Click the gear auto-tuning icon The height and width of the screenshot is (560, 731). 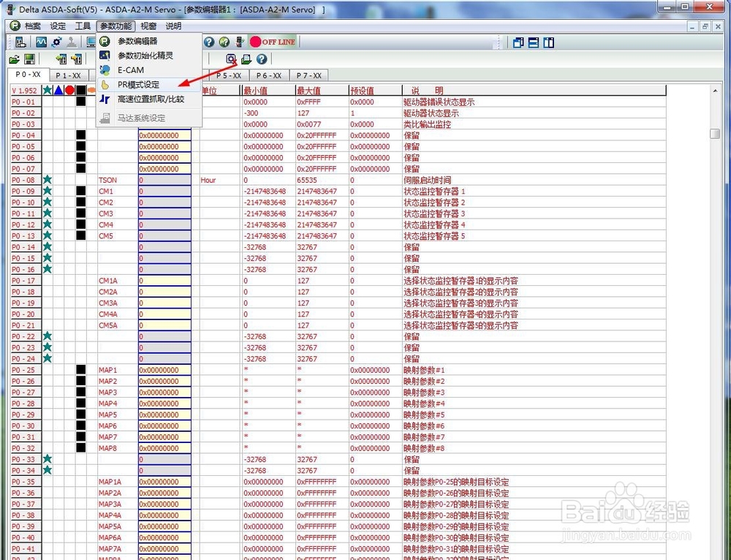(x=57, y=42)
